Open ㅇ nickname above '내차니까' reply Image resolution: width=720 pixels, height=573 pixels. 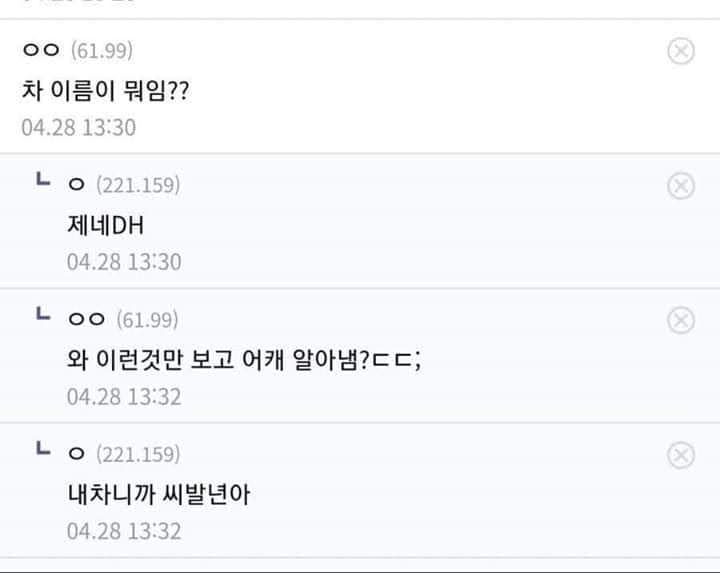click(77, 456)
